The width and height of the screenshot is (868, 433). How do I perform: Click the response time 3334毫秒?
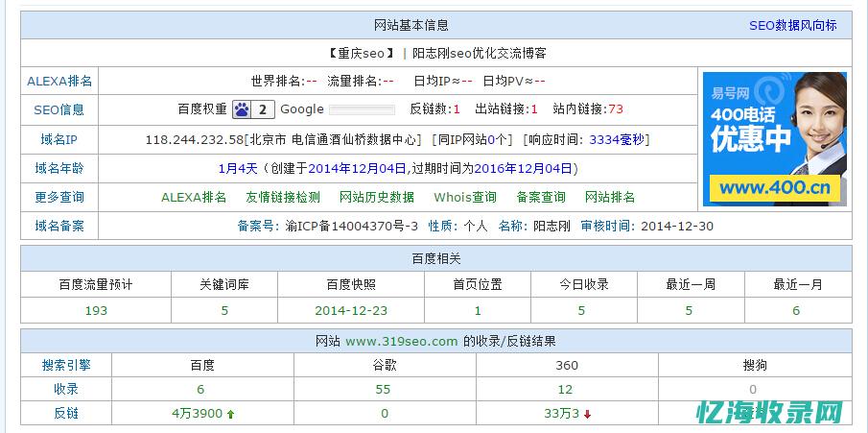[x=617, y=140]
